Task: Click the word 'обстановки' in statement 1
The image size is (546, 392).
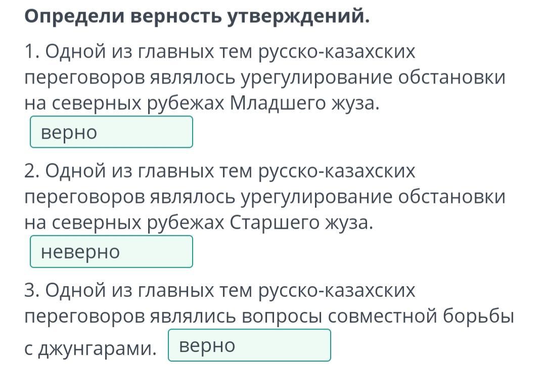Action: click(x=451, y=78)
